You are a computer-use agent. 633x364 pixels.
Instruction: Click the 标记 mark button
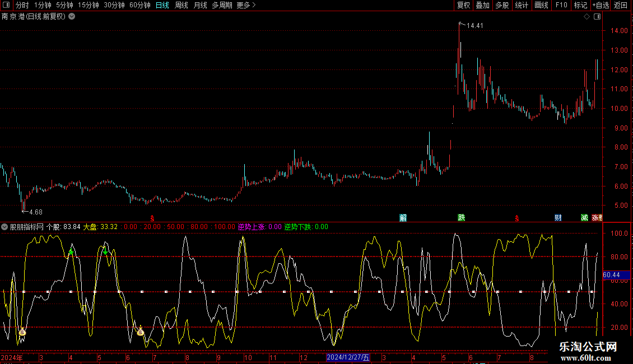(x=580, y=5)
